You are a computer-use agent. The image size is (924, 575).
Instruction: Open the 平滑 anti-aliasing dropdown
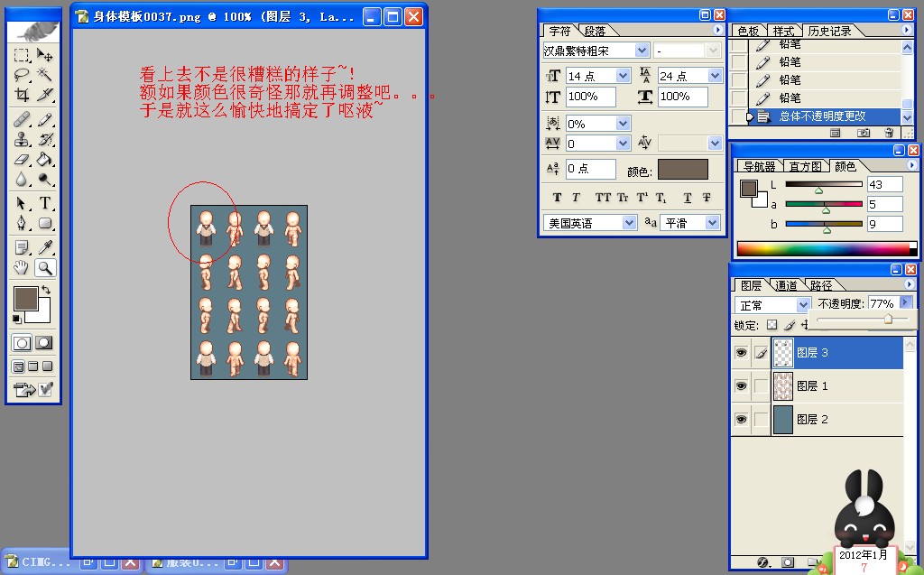[x=713, y=223]
